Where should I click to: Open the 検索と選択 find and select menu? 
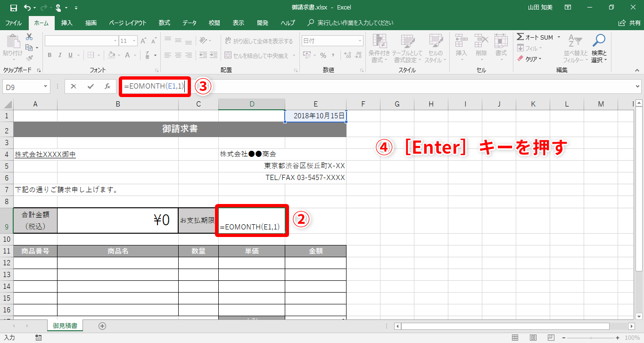pyautogui.click(x=599, y=49)
